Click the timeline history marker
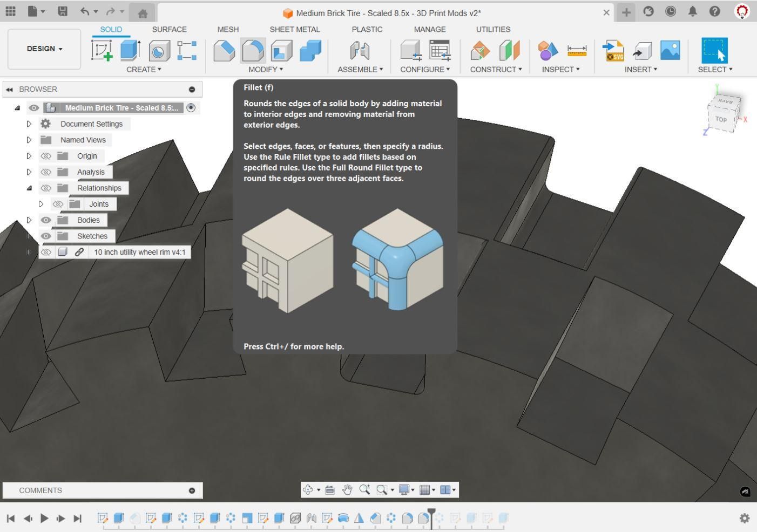The width and height of the screenshot is (757, 532). click(431, 517)
